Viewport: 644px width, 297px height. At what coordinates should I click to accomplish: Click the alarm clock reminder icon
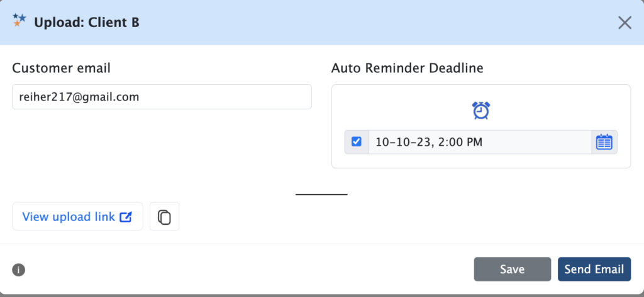481,111
